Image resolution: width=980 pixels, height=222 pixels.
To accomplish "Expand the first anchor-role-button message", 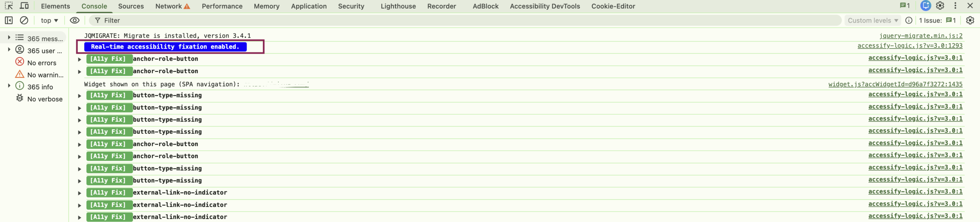I will 79,59.
